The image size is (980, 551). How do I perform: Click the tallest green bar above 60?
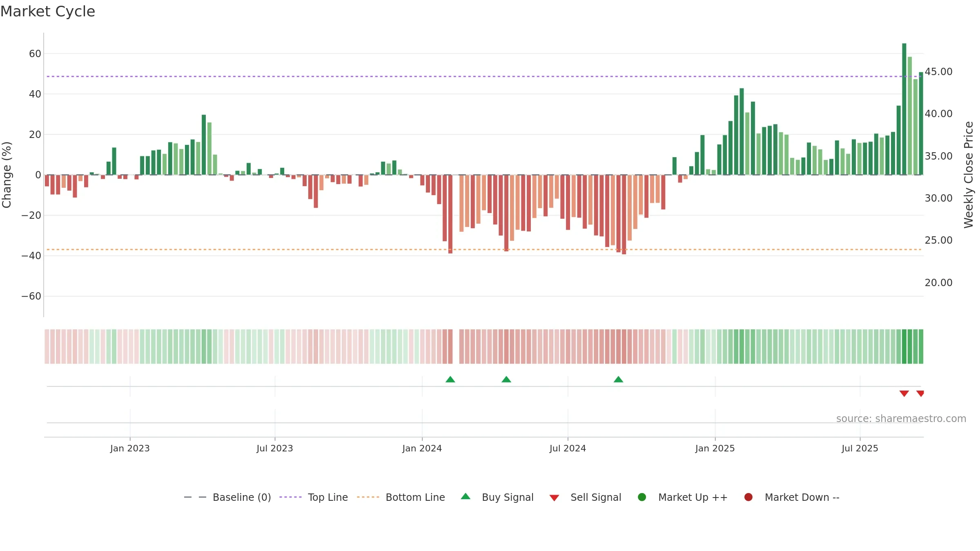pos(904,109)
